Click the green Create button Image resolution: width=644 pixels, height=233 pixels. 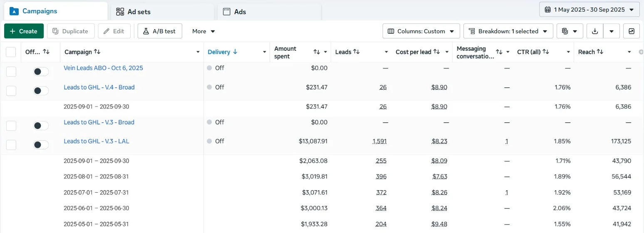(x=24, y=31)
